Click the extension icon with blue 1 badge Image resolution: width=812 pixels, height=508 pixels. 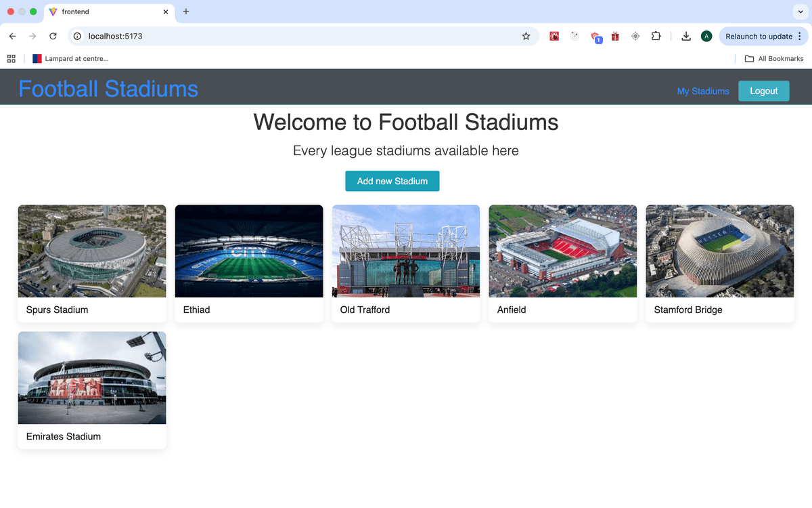[x=596, y=37]
